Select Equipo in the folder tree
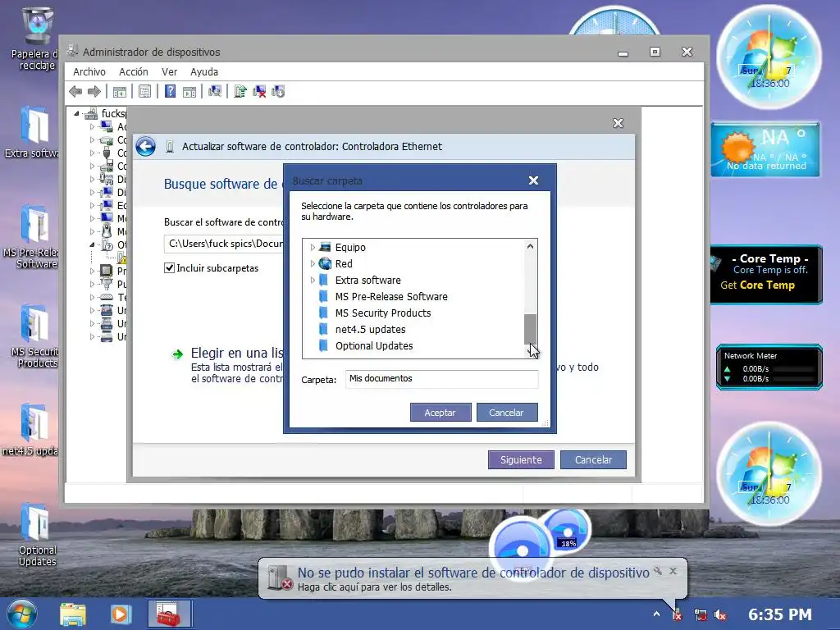840x630 pixels. (350, 248)
